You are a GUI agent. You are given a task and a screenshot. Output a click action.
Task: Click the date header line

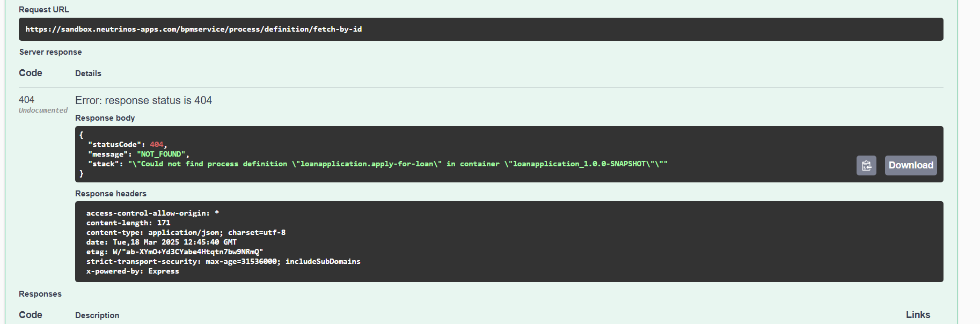[162, 242]
